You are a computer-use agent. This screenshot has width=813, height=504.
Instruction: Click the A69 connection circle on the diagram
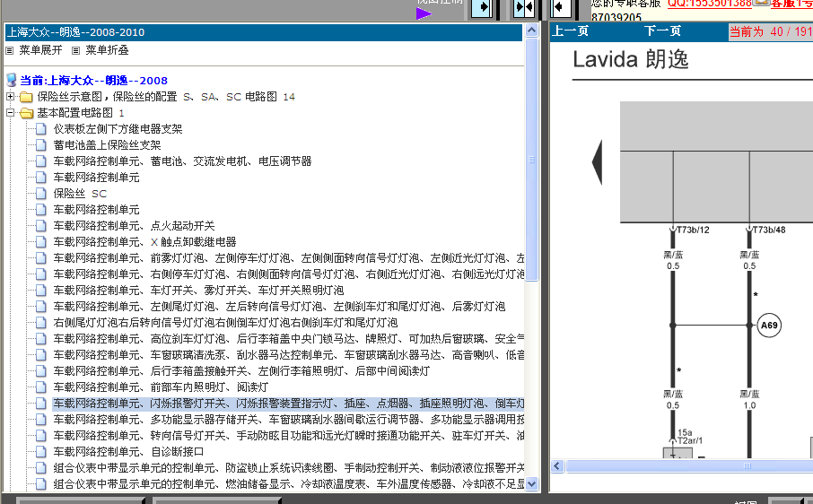tap(769, 326)
